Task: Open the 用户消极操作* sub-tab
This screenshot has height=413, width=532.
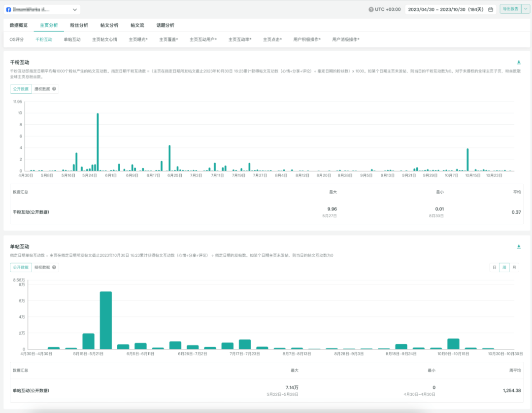Action: [x=346, y=39]
